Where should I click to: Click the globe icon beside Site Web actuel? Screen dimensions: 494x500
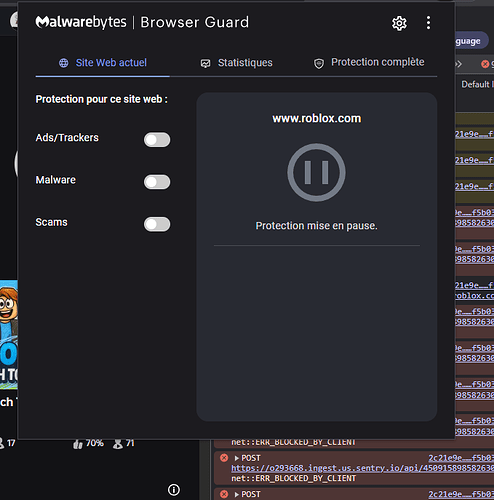[64, 63]
